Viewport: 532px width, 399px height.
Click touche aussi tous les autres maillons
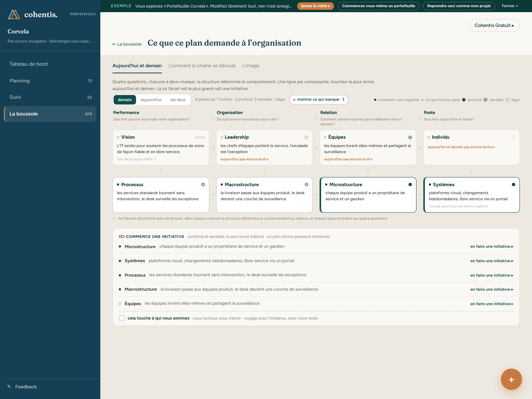point(458,206)
